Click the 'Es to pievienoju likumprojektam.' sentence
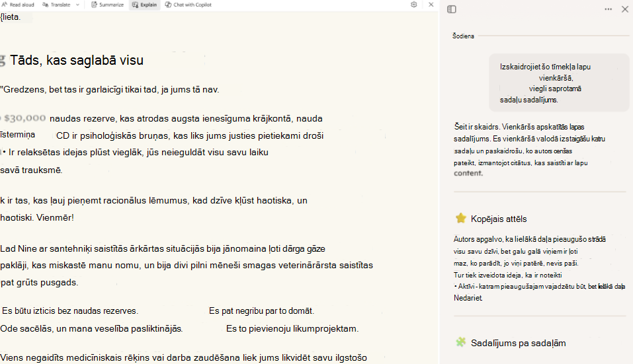 (292, 328)
